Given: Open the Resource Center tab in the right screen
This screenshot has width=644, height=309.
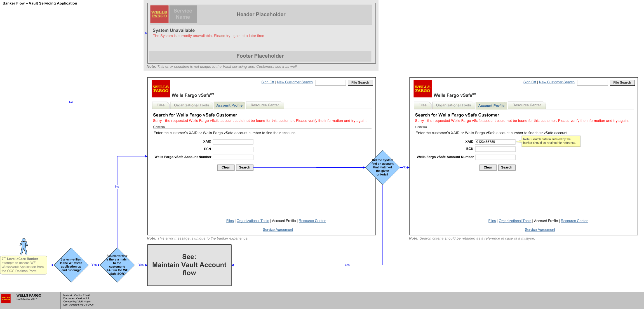Looking at the screenshot, I should [x=527, y=105].
